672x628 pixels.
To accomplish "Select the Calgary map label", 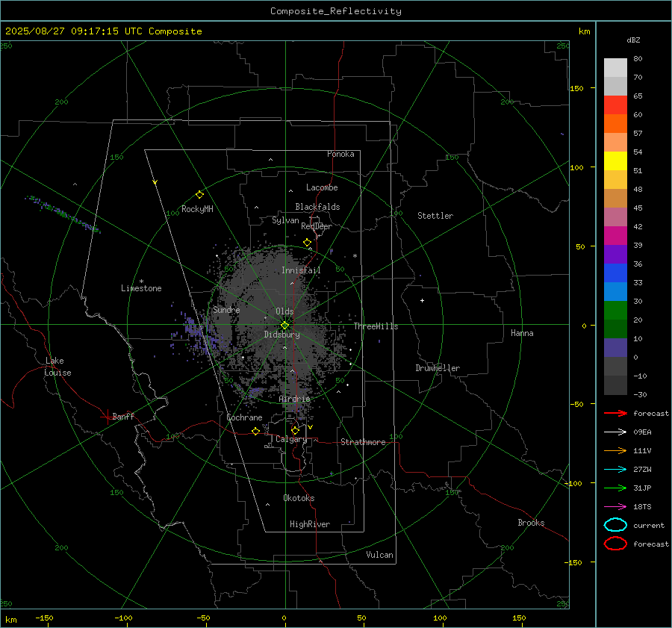I will (x=291, y=439).
